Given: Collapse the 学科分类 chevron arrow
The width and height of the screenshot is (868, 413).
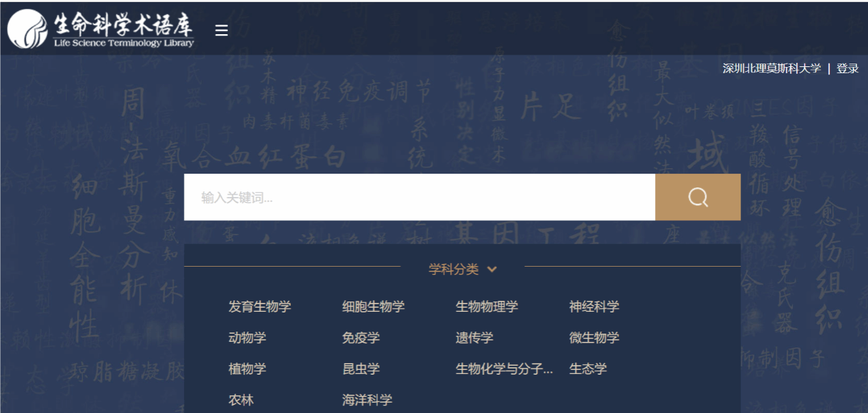Looking at the screenshot, I should [x=492, y=269].
